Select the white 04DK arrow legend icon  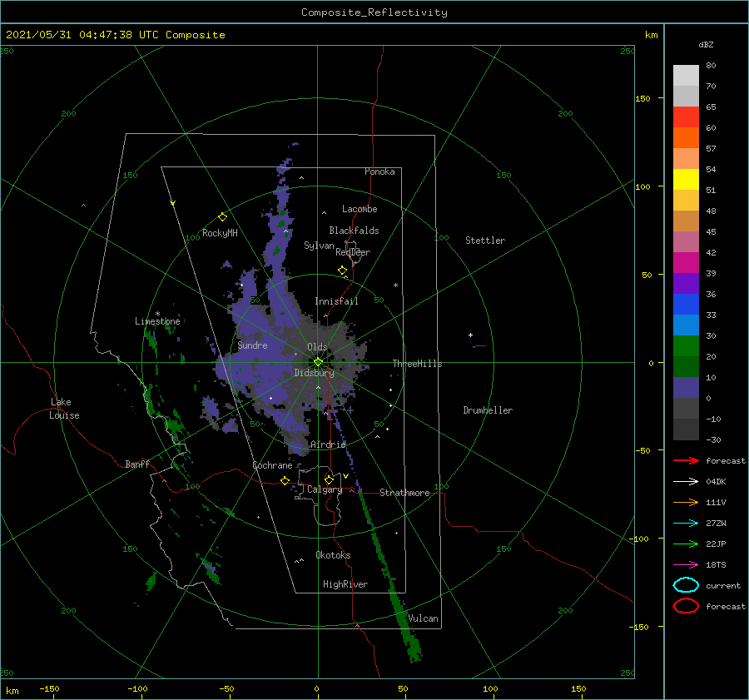click(x=686, y=482)
